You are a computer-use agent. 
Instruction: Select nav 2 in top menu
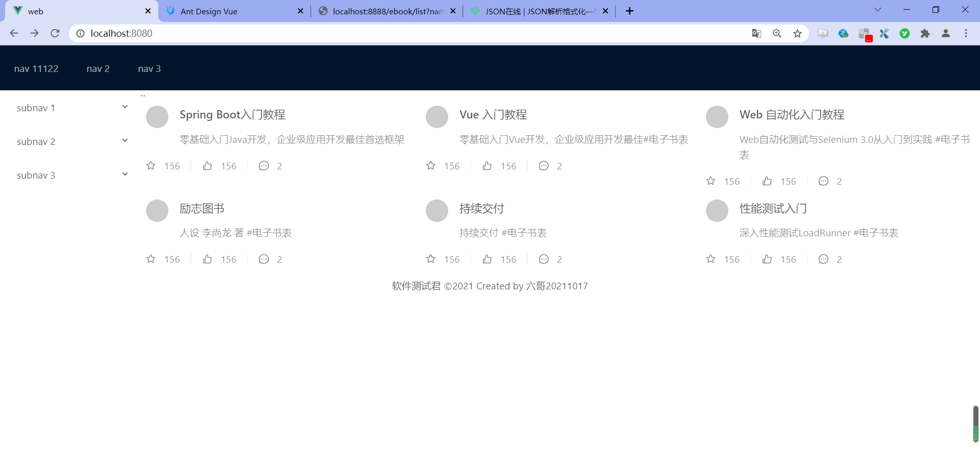coord(98,68)
